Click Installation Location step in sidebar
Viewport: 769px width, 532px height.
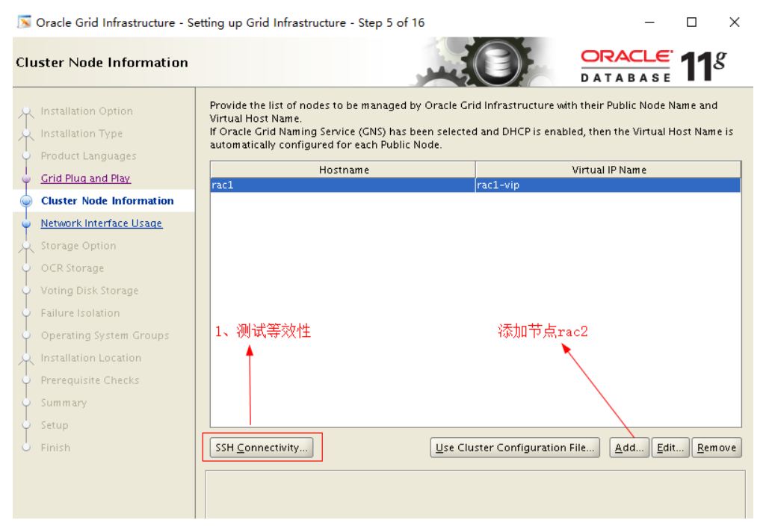[x=91, y=358]
